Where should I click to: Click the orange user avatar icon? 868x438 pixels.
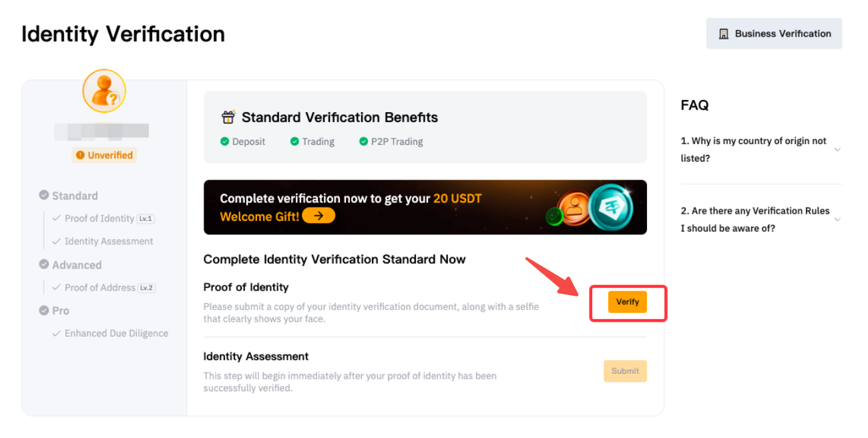click(x=104, y=91)
